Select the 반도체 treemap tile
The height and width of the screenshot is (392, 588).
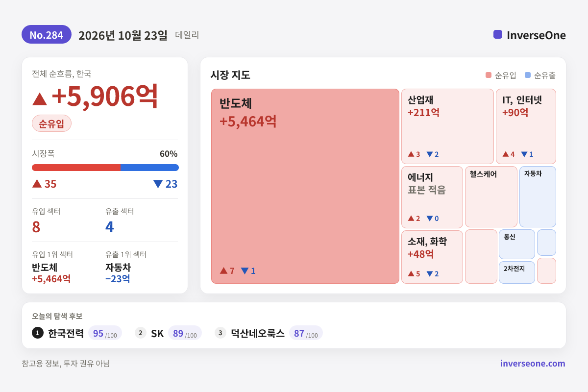click(x=305, y=186)
